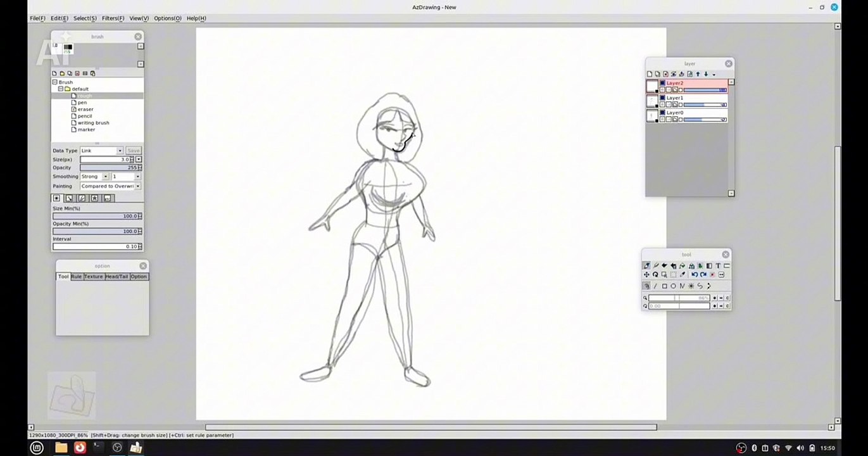Move layer up with the up arrow
The width and height of the screenshot is (868, 456).
(x=698, y=74)
